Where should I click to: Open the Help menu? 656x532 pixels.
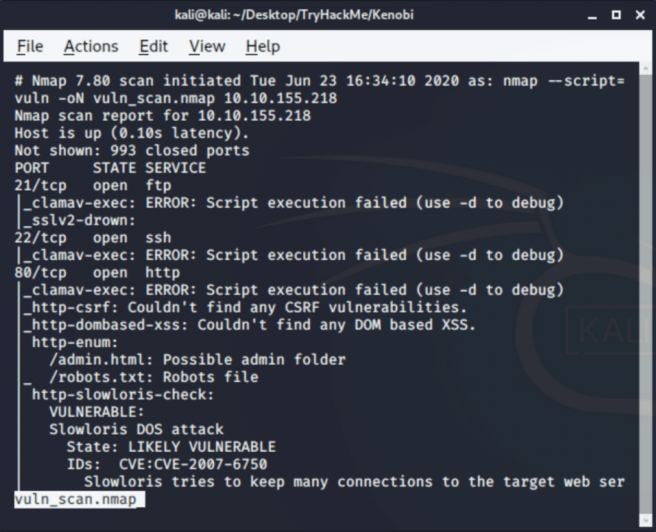(262, 46)
